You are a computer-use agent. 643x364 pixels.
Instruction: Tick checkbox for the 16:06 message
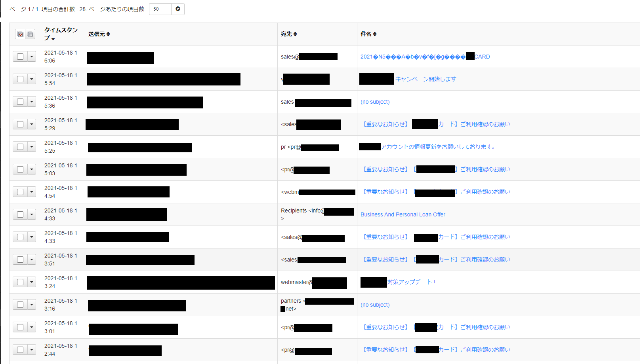(20, 57)
